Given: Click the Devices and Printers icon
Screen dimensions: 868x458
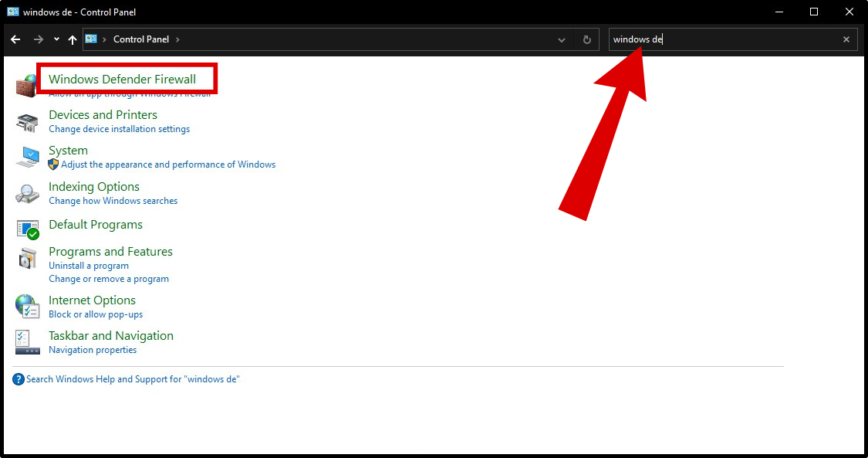Looking at the screenshot, I should tap(27, 122).
